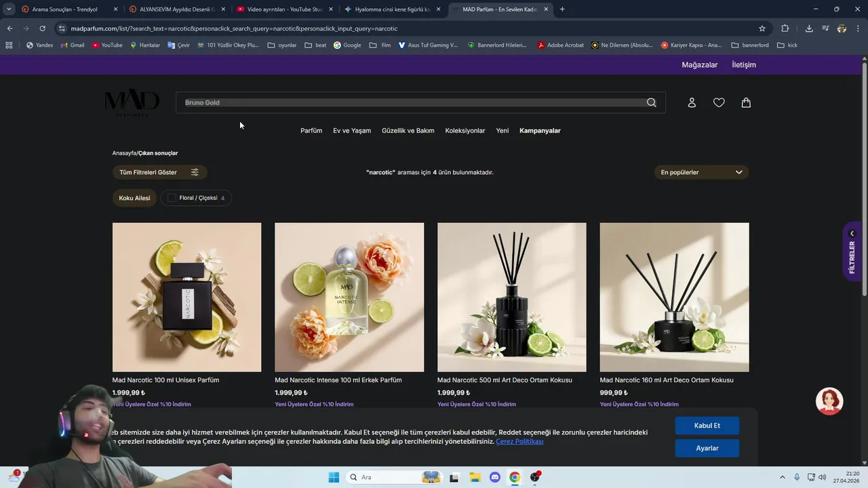
Task: Open the Chrome apps grid icon
Action: click(9, 45)
